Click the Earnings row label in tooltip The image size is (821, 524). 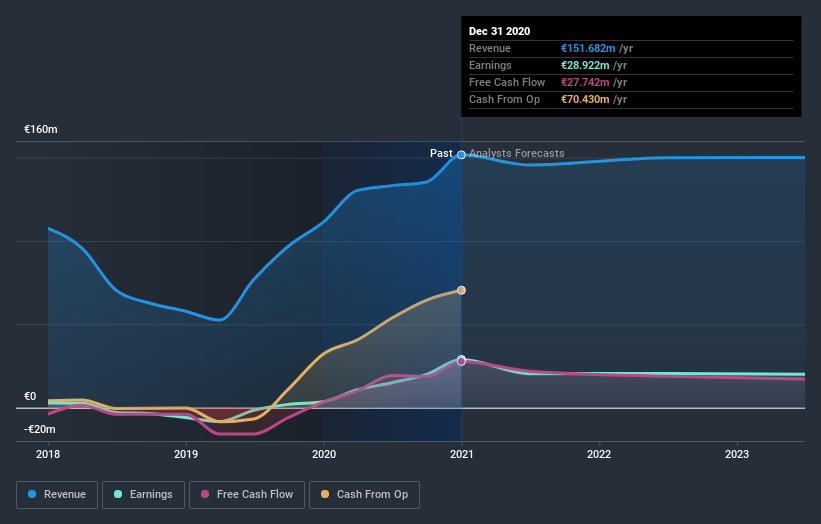[x=490, y=65]
